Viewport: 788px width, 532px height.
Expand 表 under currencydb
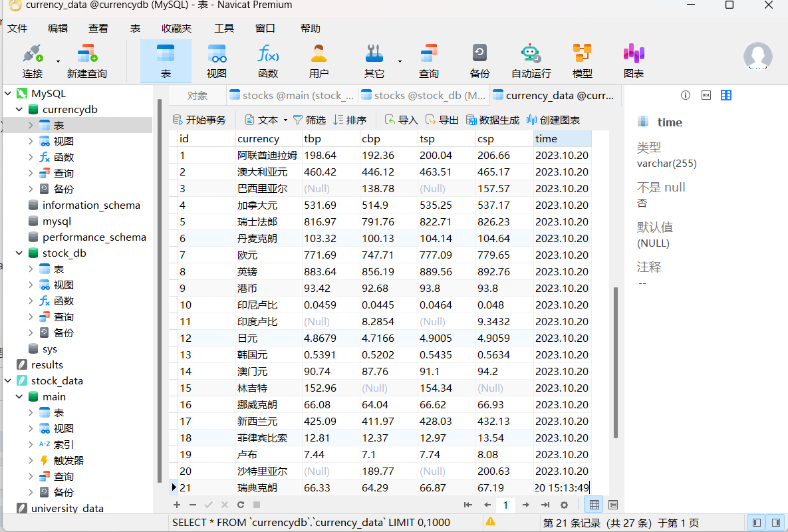tap(31, 125)
